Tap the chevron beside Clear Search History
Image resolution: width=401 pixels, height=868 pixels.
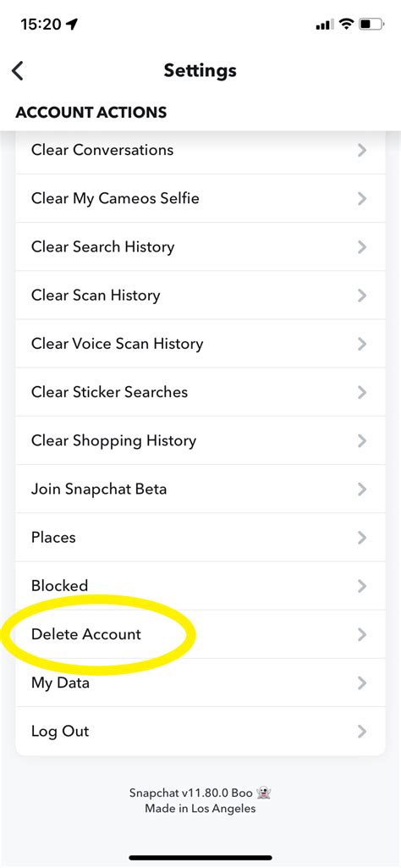[x=362, y=247]
